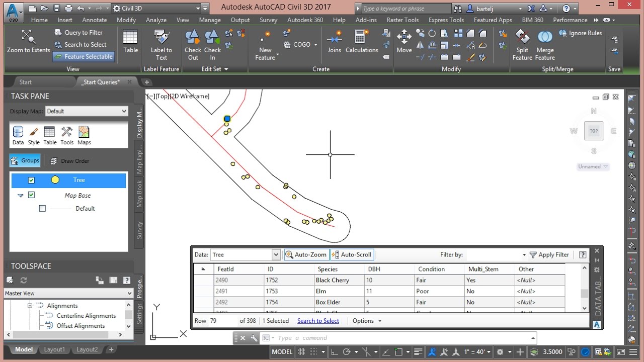Toggle Auto-Scroll in data table
The height and width of the screenshot is (362, 644).
click(x=352, y=255)
